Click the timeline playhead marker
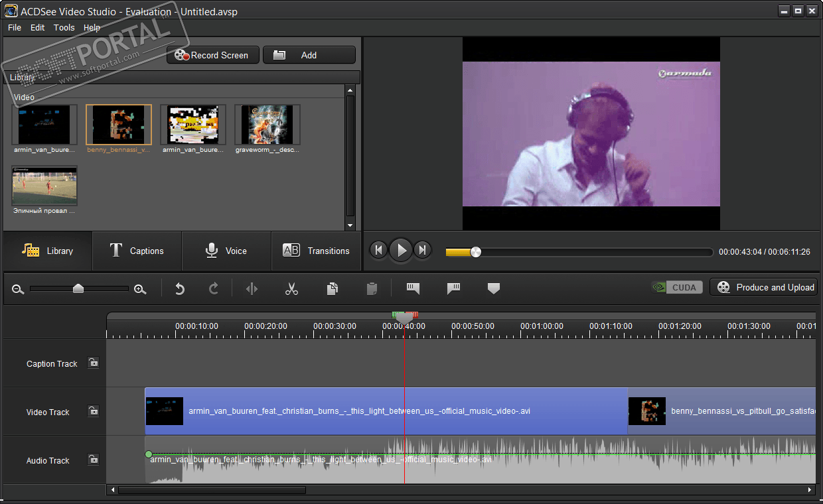Image resolution: width=823 pixels, height=504 pixels. coord(404,317)
